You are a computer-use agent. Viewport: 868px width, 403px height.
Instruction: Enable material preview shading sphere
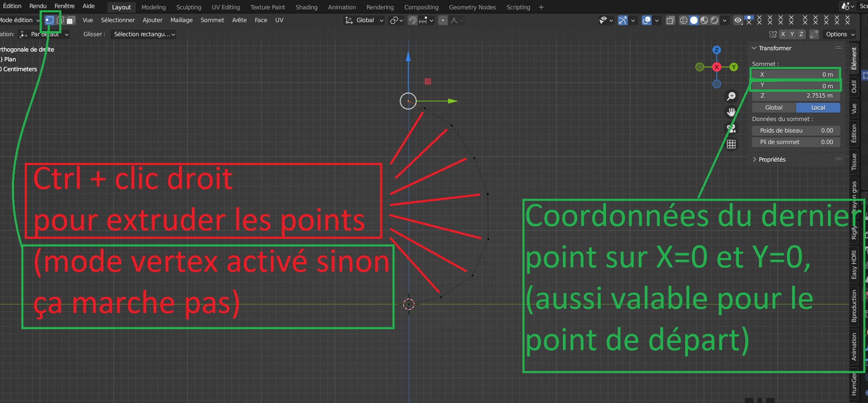tap(704, 20)
